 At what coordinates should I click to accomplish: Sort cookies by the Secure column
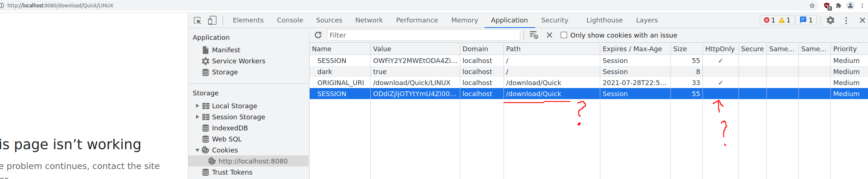click(x=753, y=49)
